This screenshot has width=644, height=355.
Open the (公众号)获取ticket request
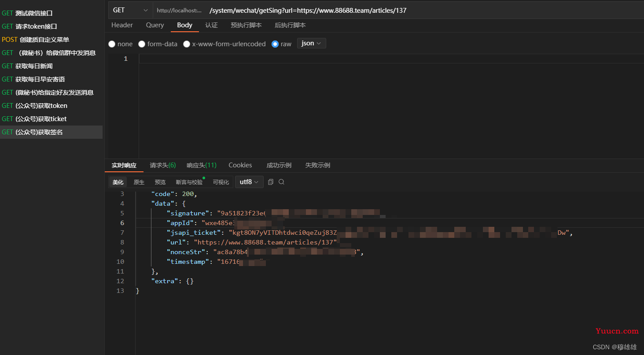click(51, 119)
